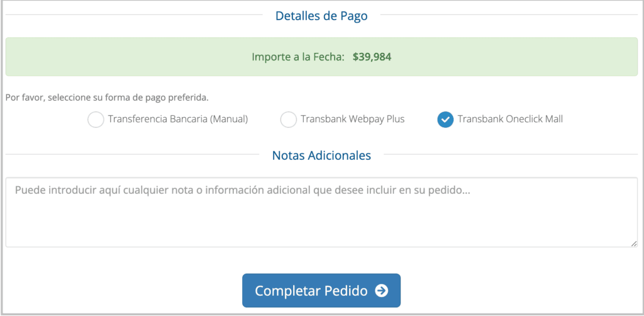
Task: Click the "Notas Adicionales" heading
Action: (321, 155)
